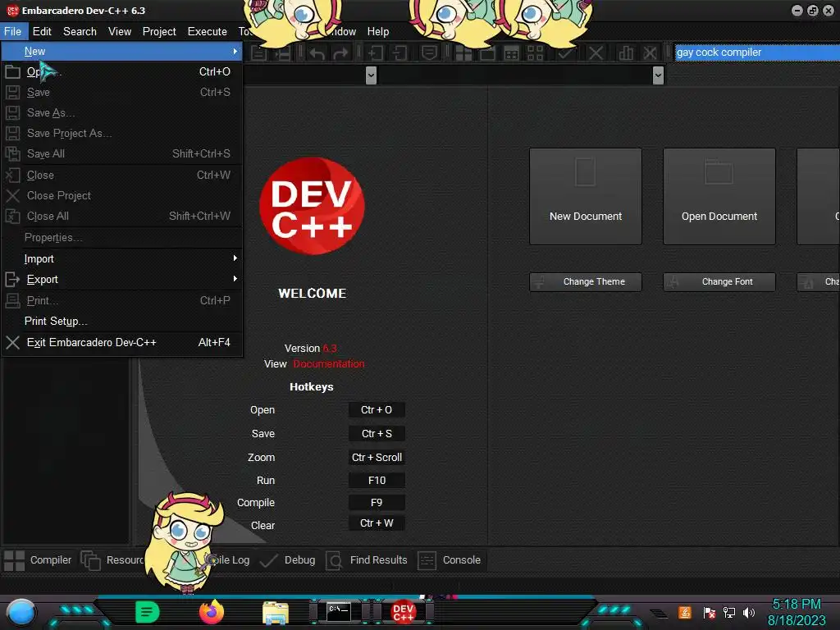Image resolution: width=840 pixels, height=630 pixels.
Task: Click the File menu header
Action: [x=13, y=32]
